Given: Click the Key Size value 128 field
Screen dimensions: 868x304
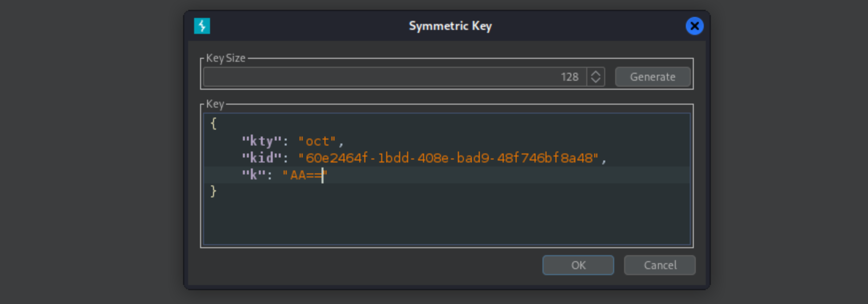Looking at the screenshot, I should click(x=394, y=77).
